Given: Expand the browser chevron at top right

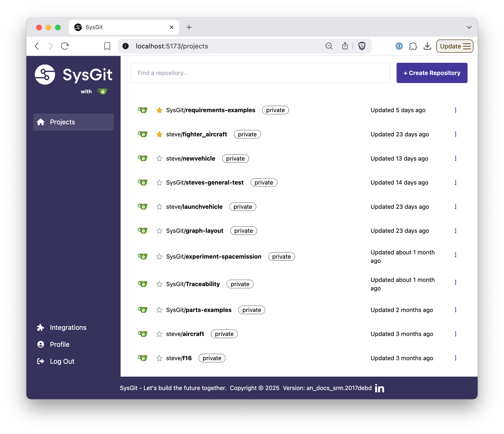Looking at the screenshot, I should click(x=469, y=27).
